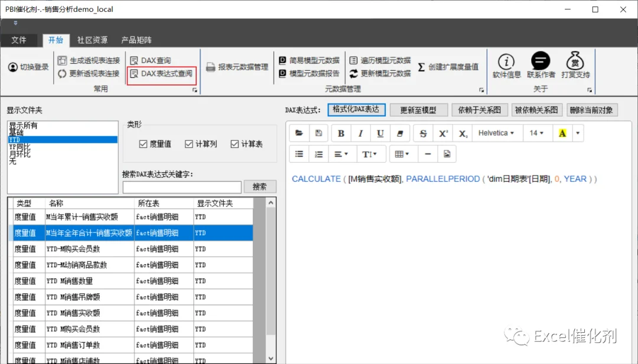
Task: Select the YTD M销售数量 measure row
Action: (131, 281)
